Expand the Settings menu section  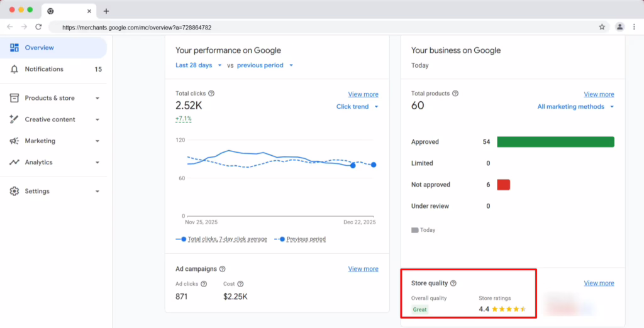[x=97, y=191]
